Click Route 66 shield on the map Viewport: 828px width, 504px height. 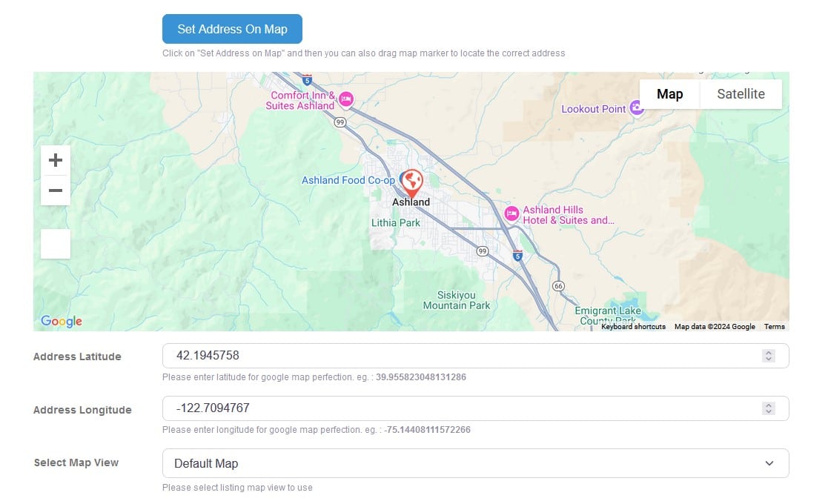558,286
